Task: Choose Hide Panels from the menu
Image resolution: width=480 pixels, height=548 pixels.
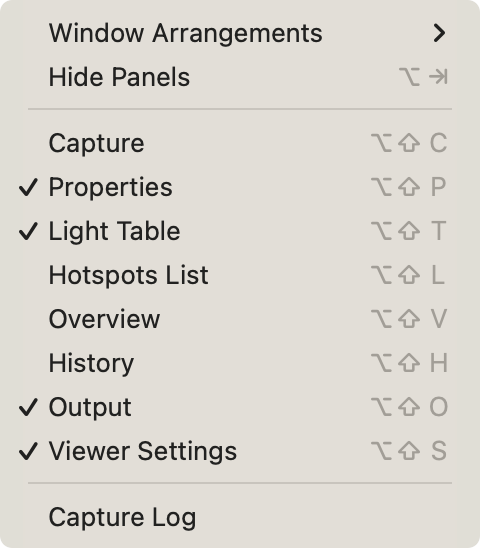Action: tap(240, 77)
